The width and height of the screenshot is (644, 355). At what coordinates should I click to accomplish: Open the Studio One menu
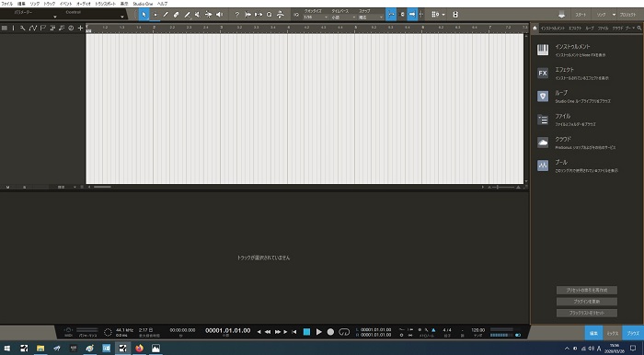coord(143,4)
